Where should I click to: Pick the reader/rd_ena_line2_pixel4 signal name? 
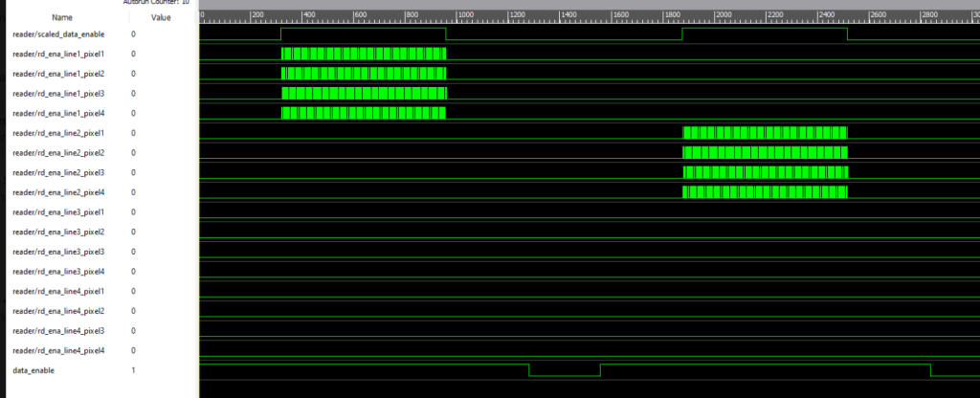tap(58, 192)
